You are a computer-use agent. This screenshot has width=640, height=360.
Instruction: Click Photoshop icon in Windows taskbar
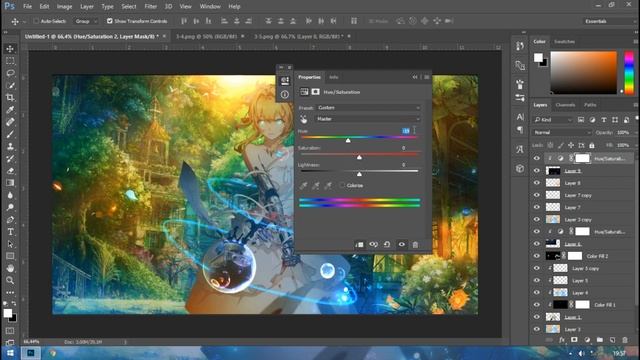(x=31, y=353)
